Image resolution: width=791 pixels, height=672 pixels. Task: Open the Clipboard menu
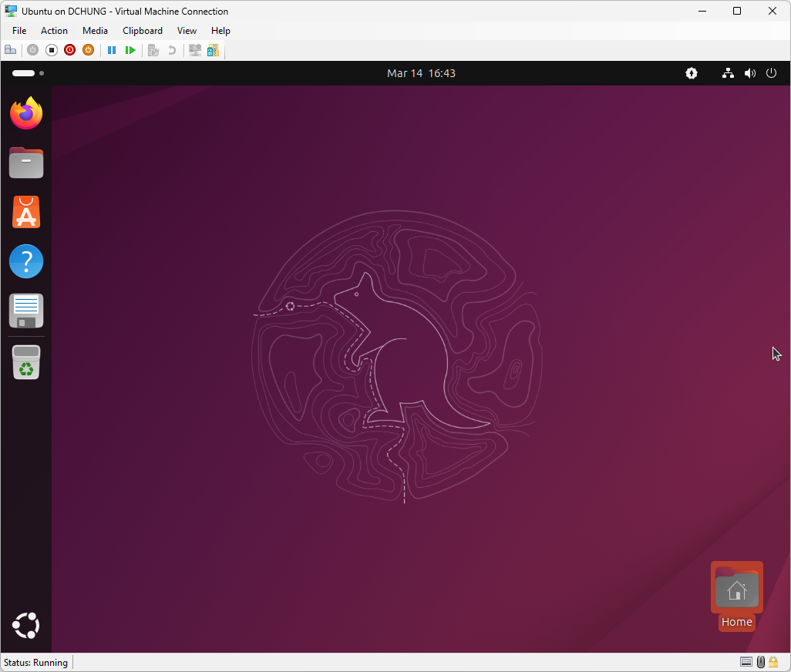(x=143, y=31)
